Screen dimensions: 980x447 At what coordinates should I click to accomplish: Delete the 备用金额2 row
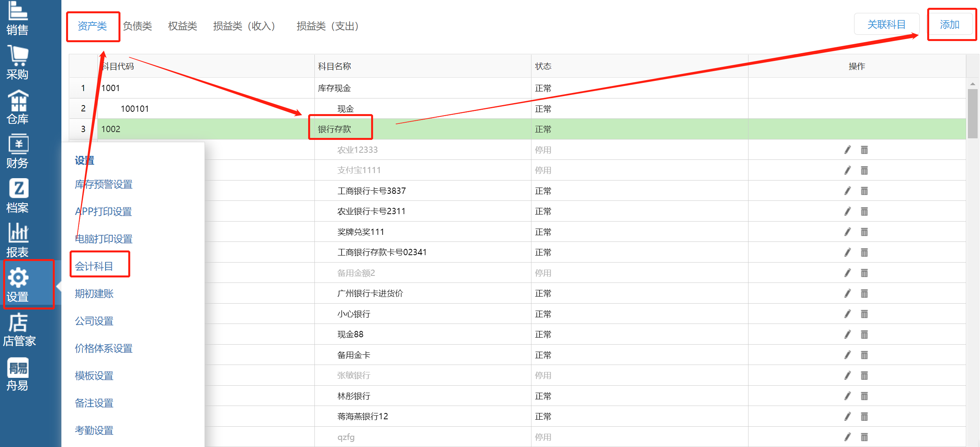(x=864, y=273)
